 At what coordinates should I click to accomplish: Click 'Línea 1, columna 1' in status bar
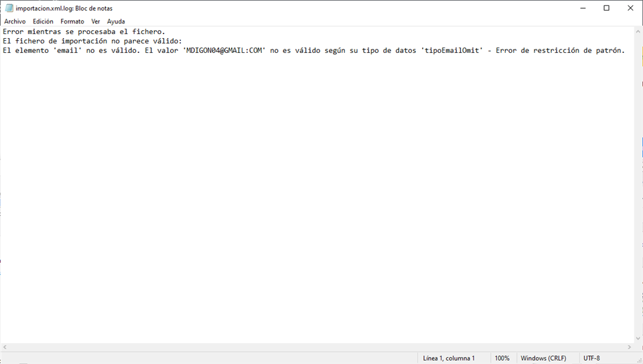point(449,358)
